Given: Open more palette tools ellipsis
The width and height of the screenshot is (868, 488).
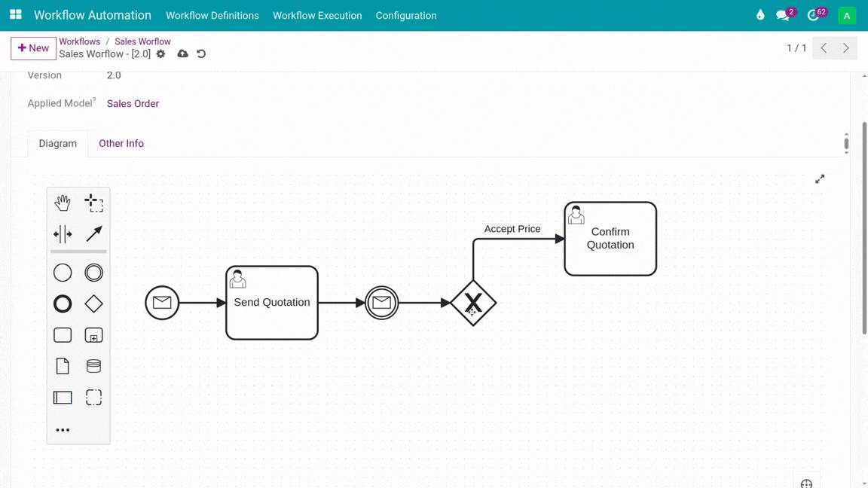Looking at the screenshot, I should [x=63, y=430].
